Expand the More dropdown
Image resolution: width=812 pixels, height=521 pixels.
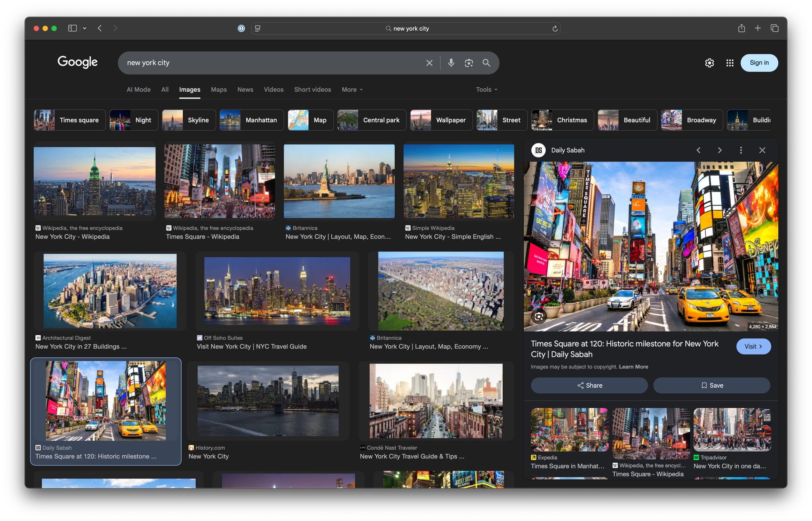click(x=352, y=90)
